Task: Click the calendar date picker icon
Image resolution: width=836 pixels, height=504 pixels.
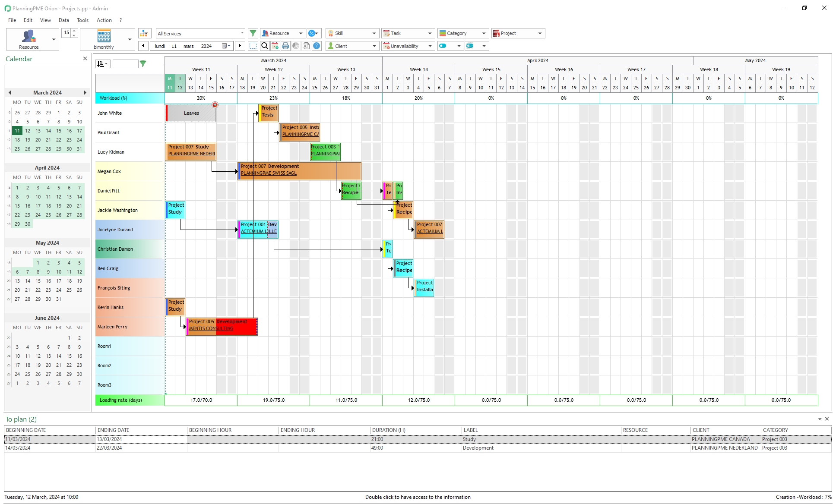Action: (224, 46)
